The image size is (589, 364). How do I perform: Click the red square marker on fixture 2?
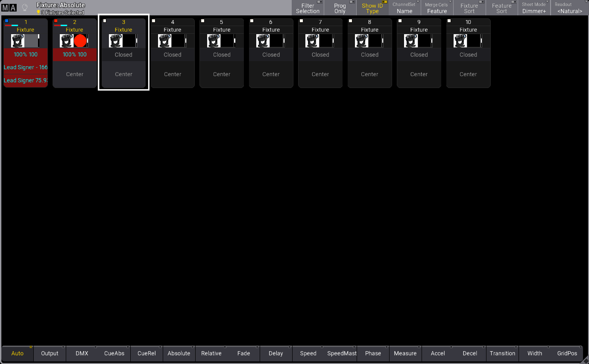click(56, 21)
